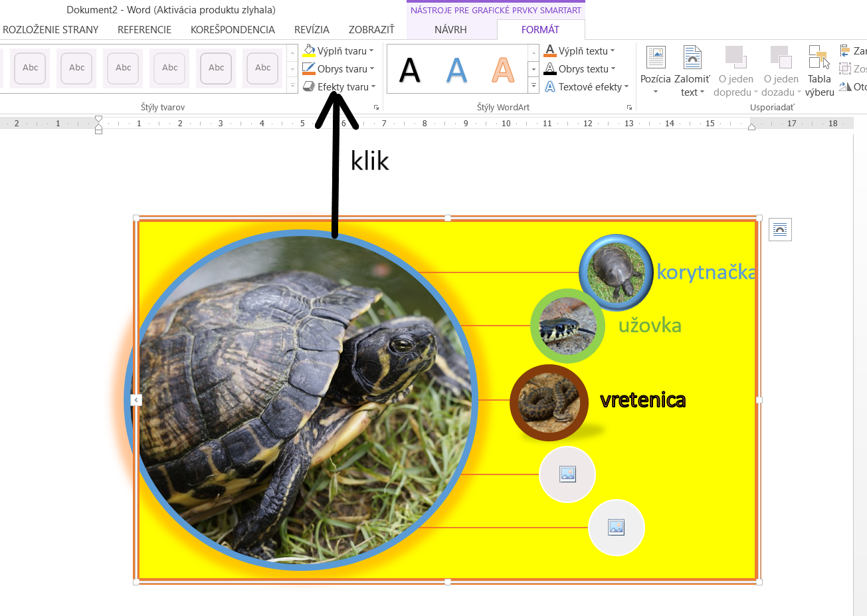Click the Výplň textu letter A icon

click(550, 51)
